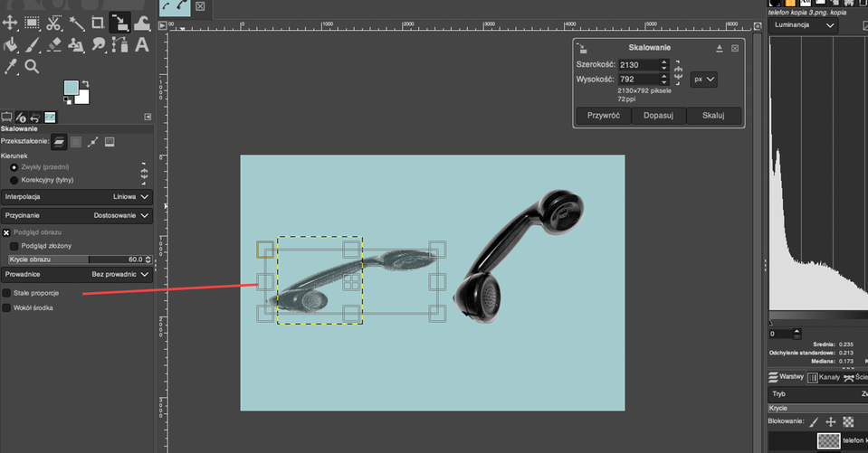868x453 pixels.
Task: Open the Interpolacja dropdown
Action: pos(76,196)
